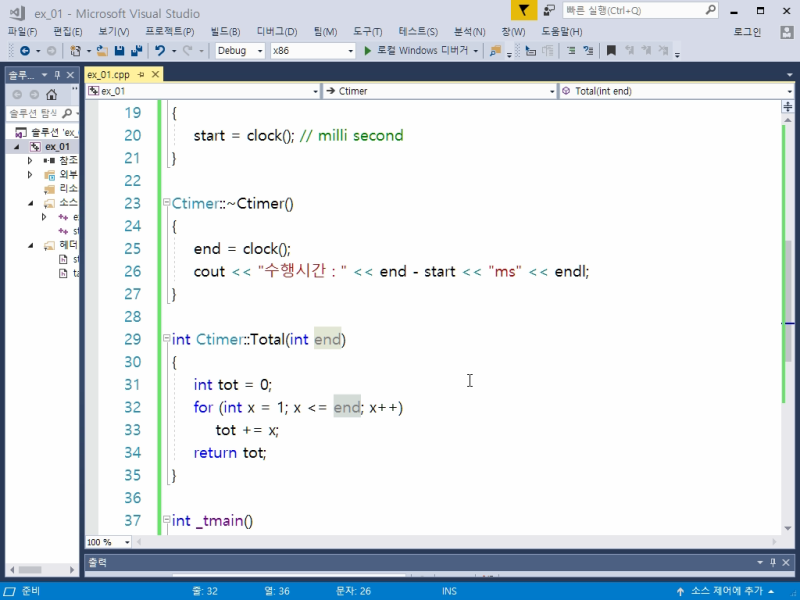This screenshot has height=600, width=800.
Task: Click the 로컬 Windows 디버거 button
Action: [x=422, y=51]
